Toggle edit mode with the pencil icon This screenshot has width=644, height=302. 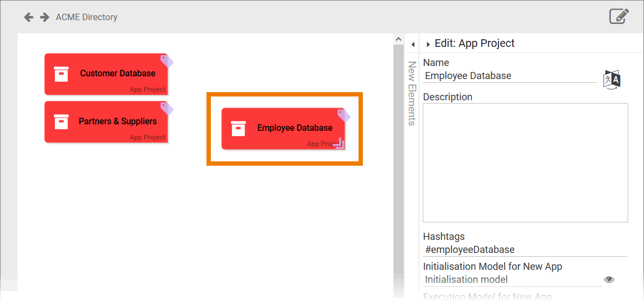[x=619, y=16]
